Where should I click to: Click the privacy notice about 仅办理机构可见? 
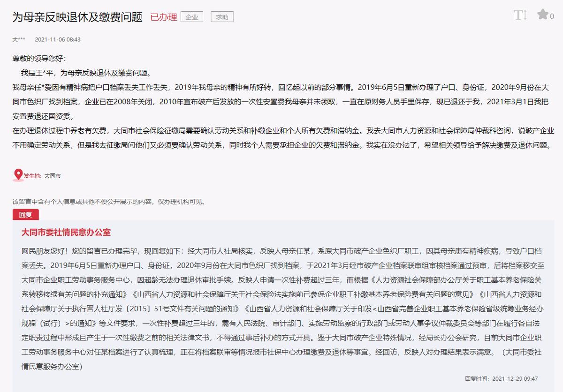point(109,202)
